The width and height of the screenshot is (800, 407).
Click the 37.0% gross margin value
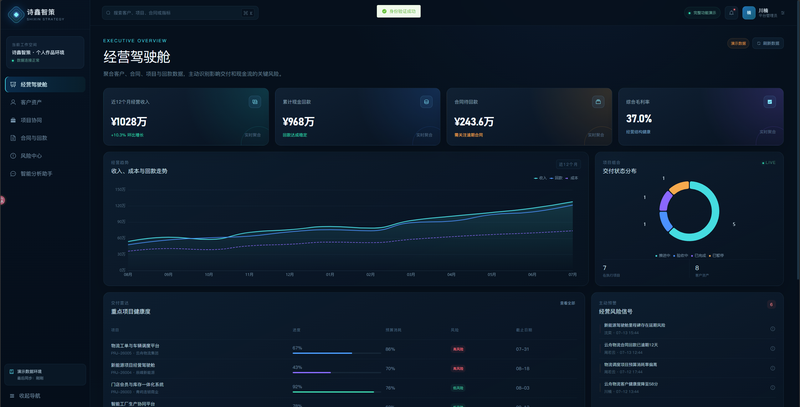click(639, 119)
